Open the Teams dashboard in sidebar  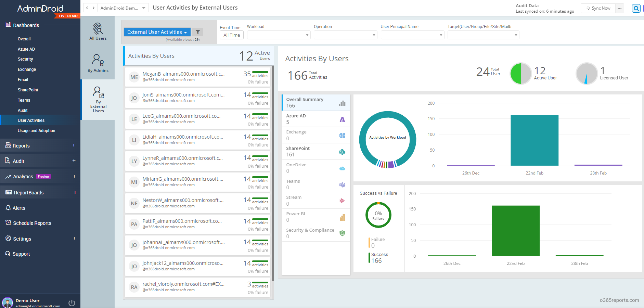pos(24,100)
